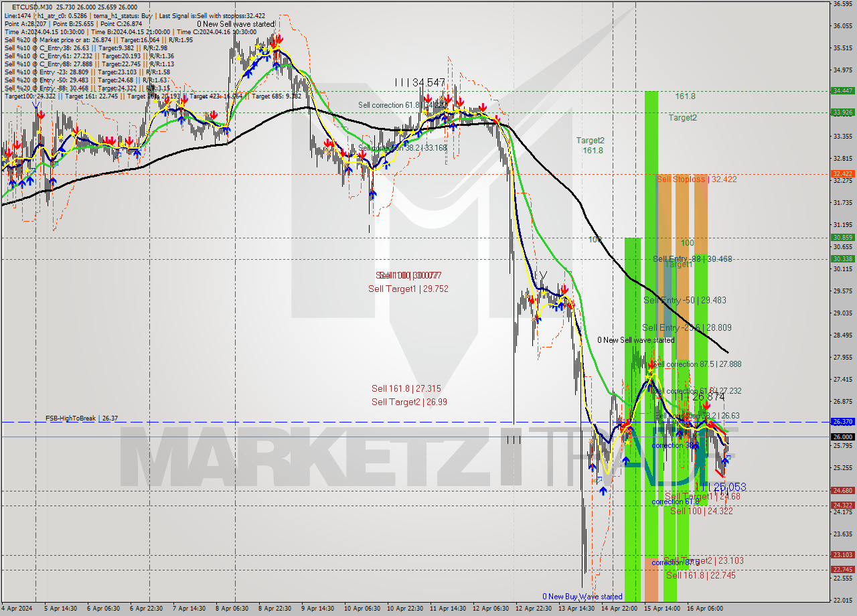This screenshot has height=616, width=857.
Task: Select the 'Sell Entry -50 | 29.483' label
Action: click(684, 300)
